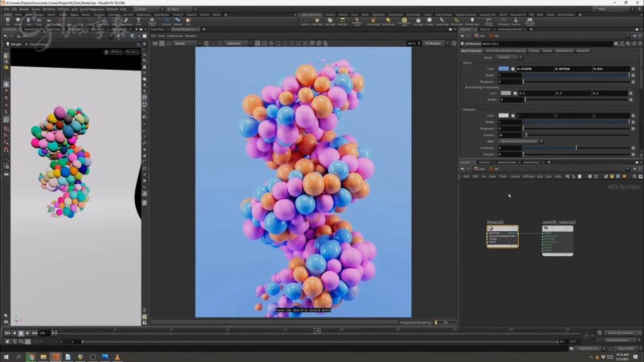Add a Point Light from shelf
The image size is (644, 362).
coord(317,21)
